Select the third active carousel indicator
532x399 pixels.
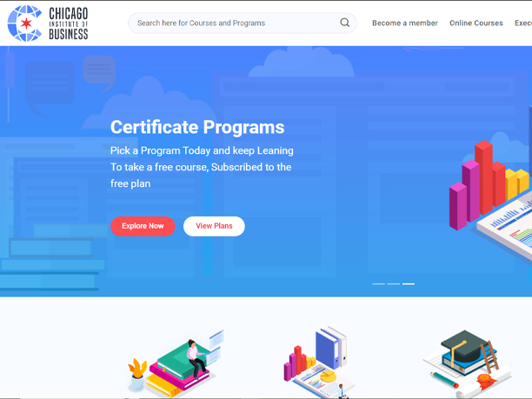tap(409, 284)
